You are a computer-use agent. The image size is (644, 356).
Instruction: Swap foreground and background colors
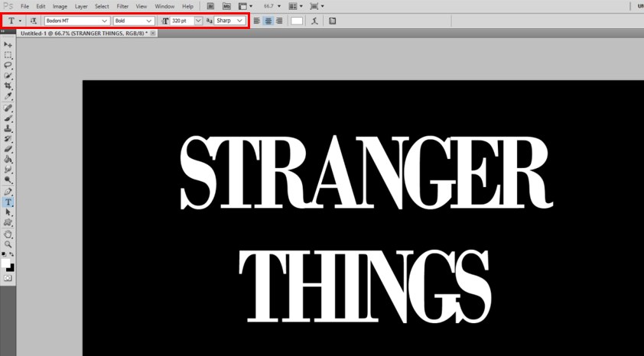(11, 254)
